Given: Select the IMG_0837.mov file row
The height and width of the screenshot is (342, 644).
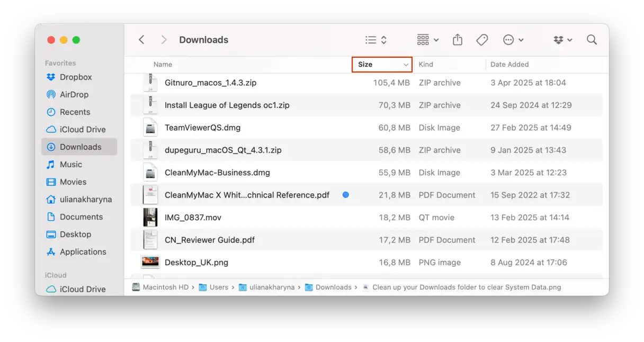Looking at the screenshot, I should click(x=193, y=217).
